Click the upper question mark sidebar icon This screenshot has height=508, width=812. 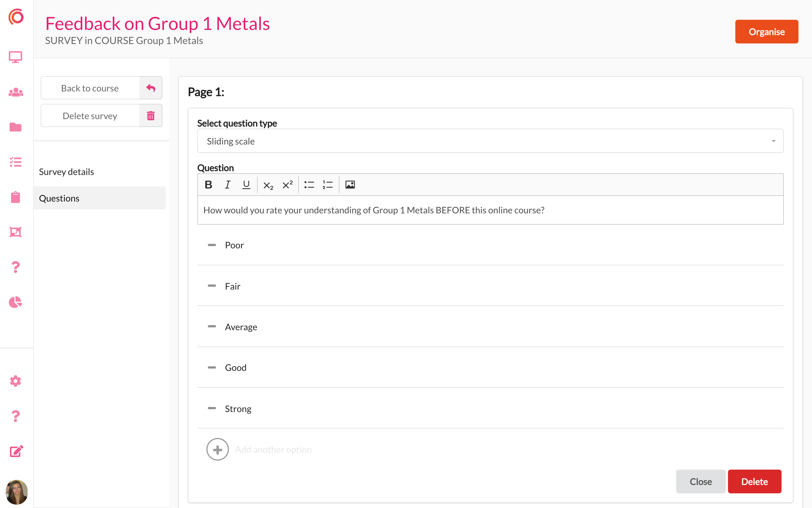click(16, 267)
